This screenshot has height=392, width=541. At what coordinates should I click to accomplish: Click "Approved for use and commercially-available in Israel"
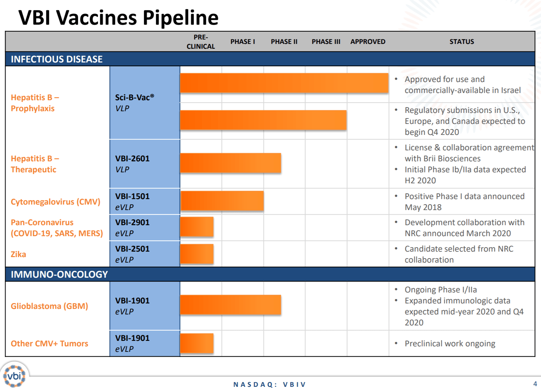(462, 85)
